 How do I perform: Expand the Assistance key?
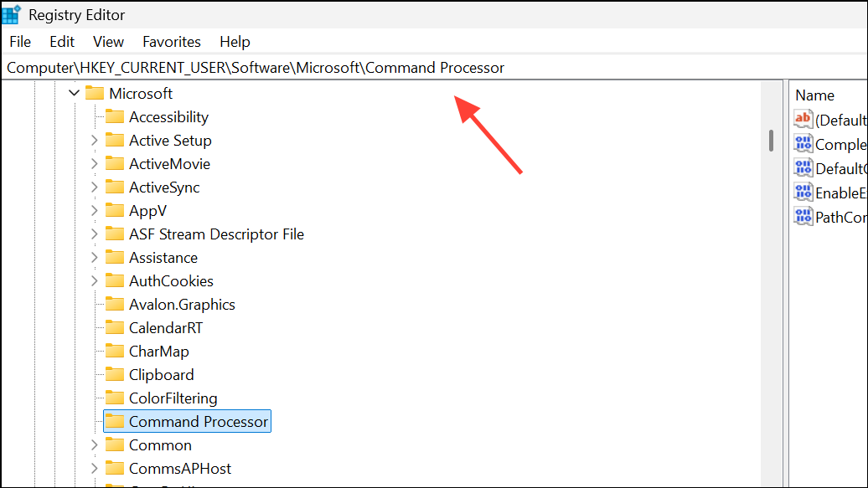pyautogui.click(x=94, y=258)
